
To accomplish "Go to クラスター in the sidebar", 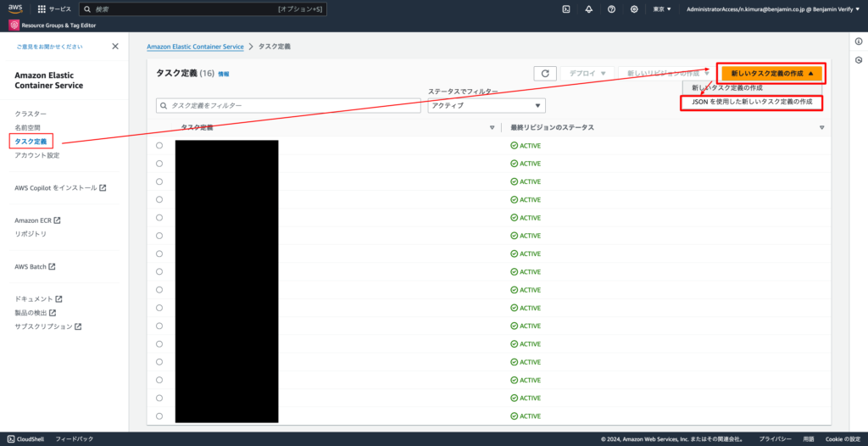I will click(31, 114).
